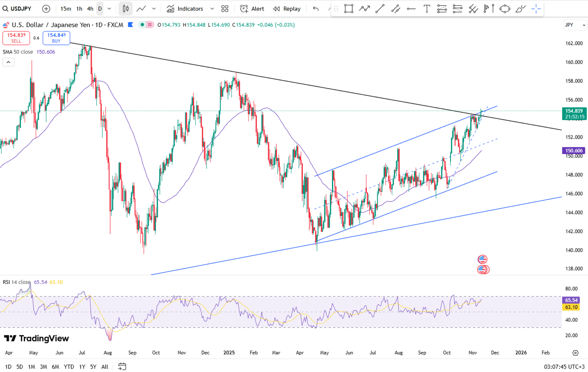Select the Trend Line tool
Image resolution: width=588 pixels, height=372 pixels.
point(380,9)
